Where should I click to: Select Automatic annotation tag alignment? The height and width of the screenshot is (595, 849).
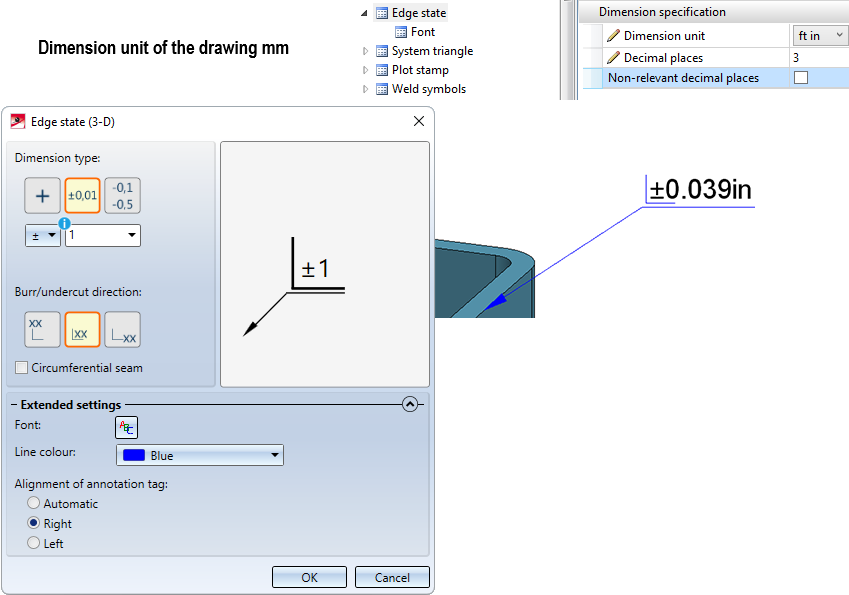[x=34, y=503]
